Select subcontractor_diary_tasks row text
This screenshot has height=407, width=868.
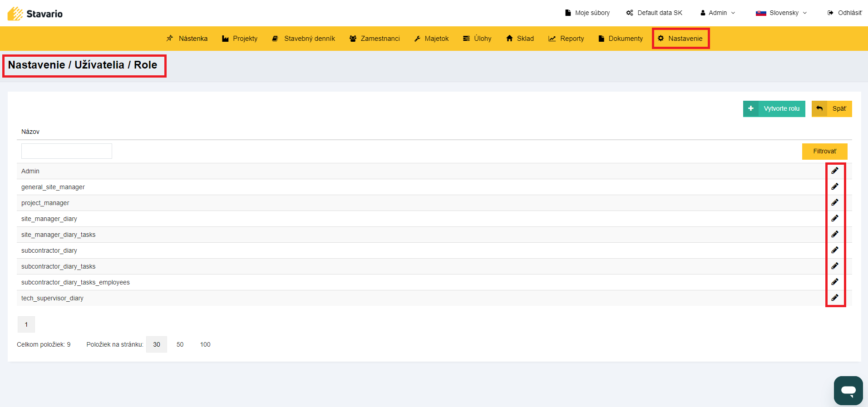tap(59, 266)
